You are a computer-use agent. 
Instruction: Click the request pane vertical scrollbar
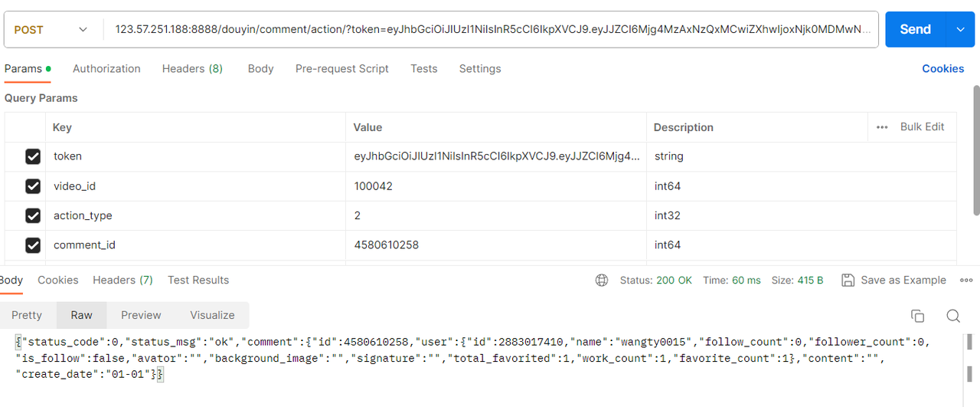tap(975, 149)
